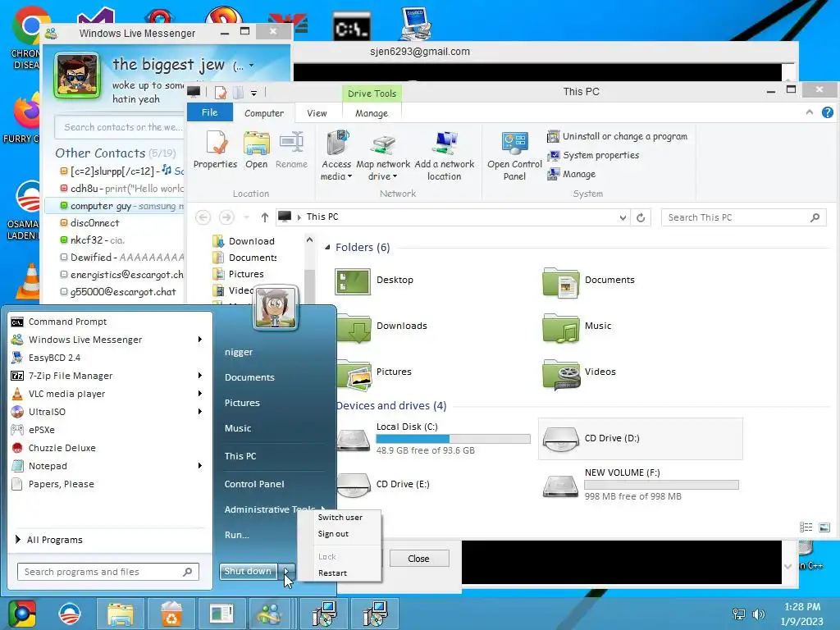Click Search contacts field in Messenger
The height and width of the screenshot is (630, 840).
(x=121, y=127)
